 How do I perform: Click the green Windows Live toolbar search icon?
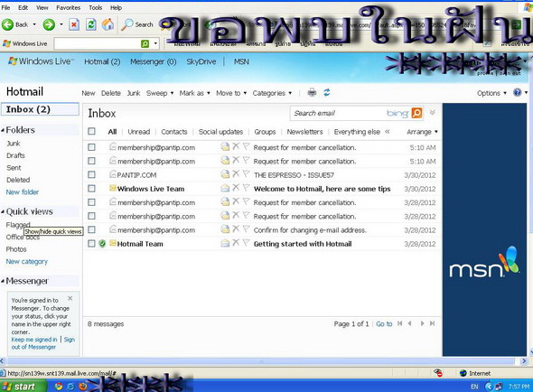tap(145, 43)
